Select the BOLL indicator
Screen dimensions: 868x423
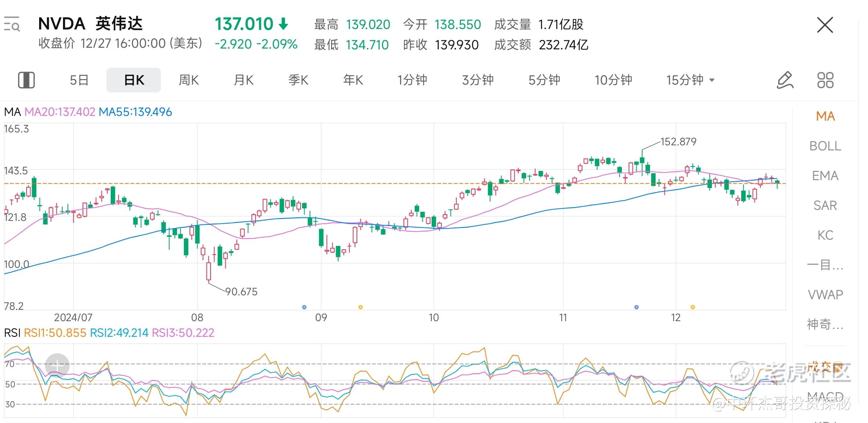pos(825,146)
